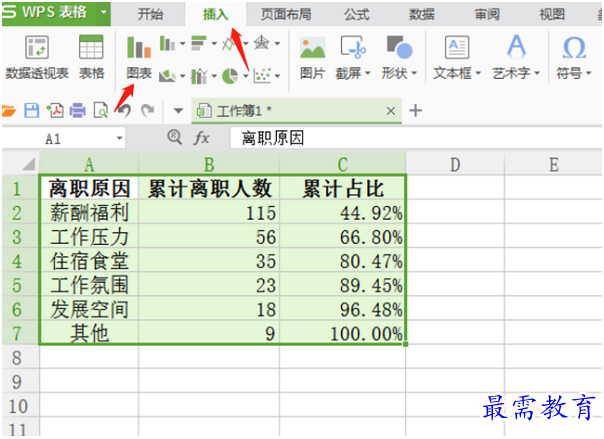
Task: Insert a 符号 symbol
Action: point(574,57)
